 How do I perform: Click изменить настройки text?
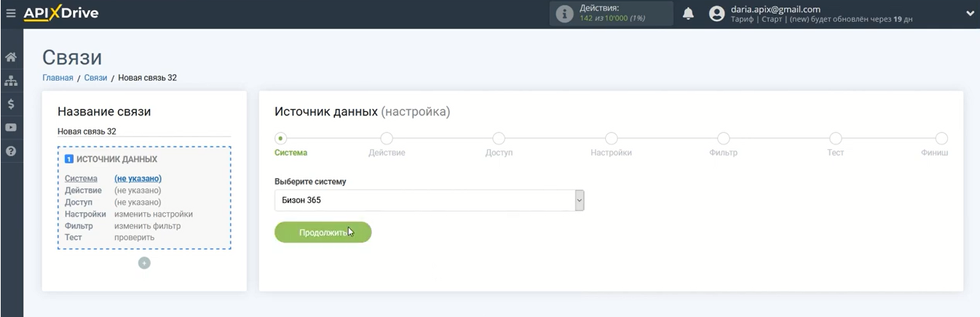154,214
